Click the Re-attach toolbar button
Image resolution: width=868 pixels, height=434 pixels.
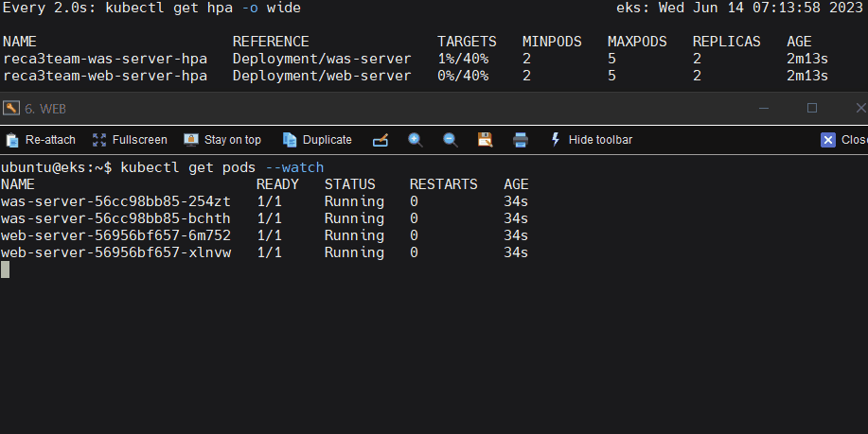coord(41,140)
